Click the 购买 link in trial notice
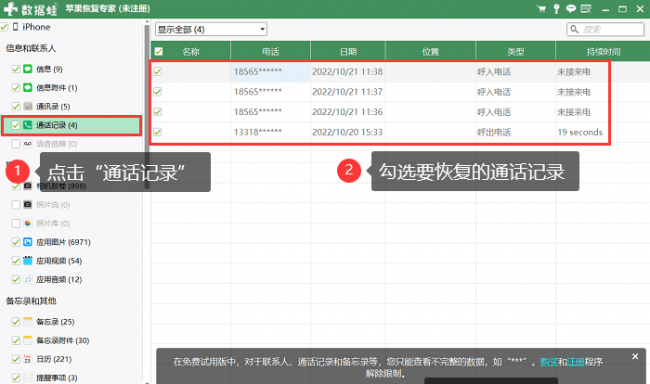The width and height of the screenshot is (650, 384). pos(549,362)
